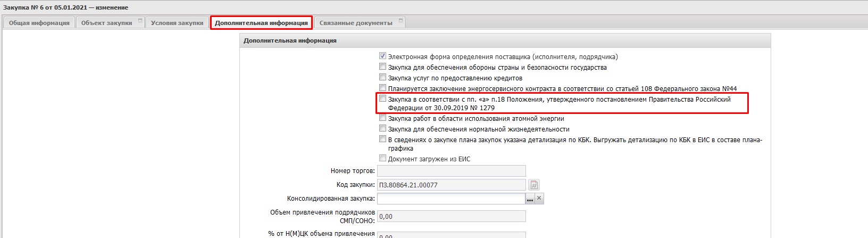Click the Код закупки input field

point(451,185)
